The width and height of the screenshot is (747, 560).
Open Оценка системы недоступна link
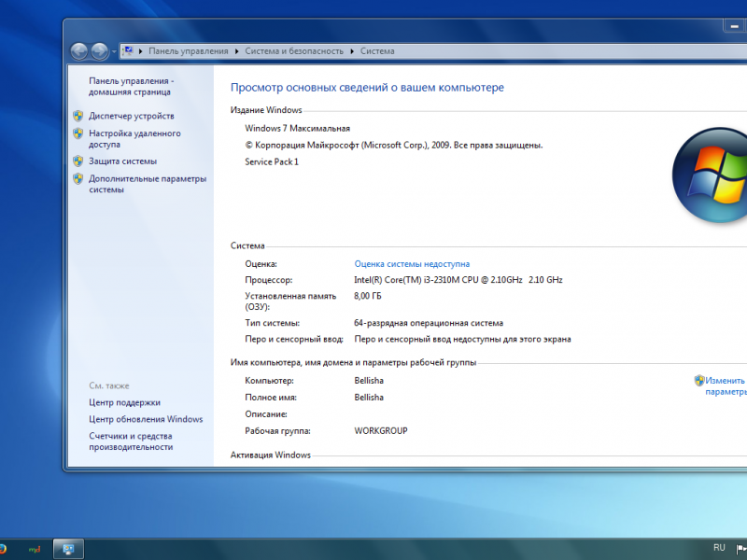click(412, 264)
